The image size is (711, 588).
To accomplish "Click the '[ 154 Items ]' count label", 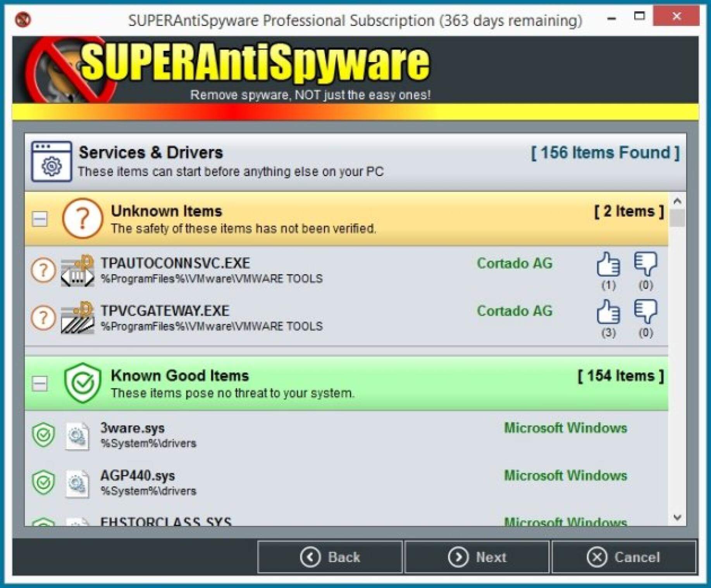I will 621,376.
